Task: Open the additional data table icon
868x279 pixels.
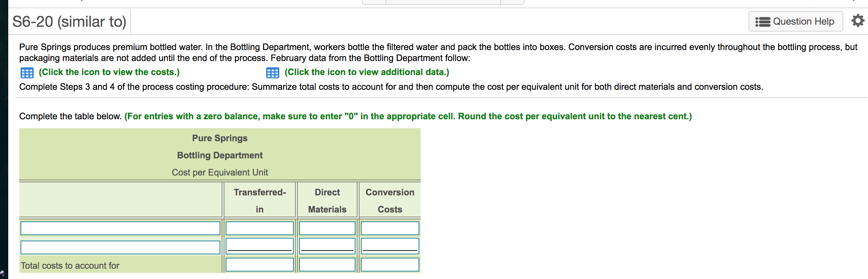Action: [273, 73]
